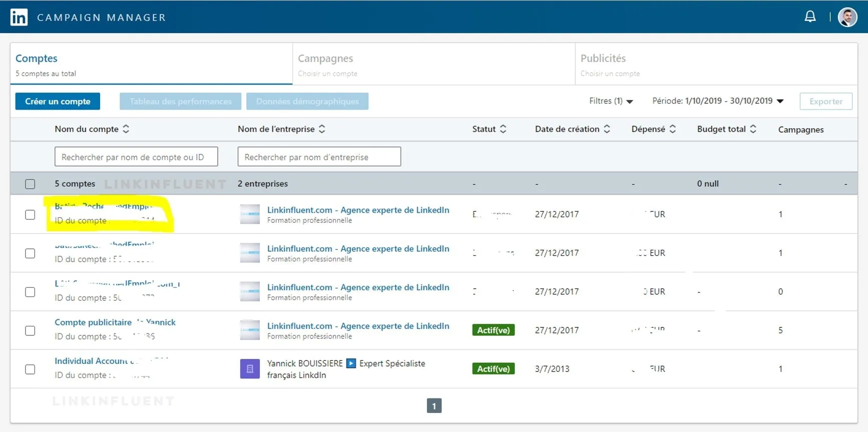Select the highlighted first account checkbox

[x=30, y=215]
